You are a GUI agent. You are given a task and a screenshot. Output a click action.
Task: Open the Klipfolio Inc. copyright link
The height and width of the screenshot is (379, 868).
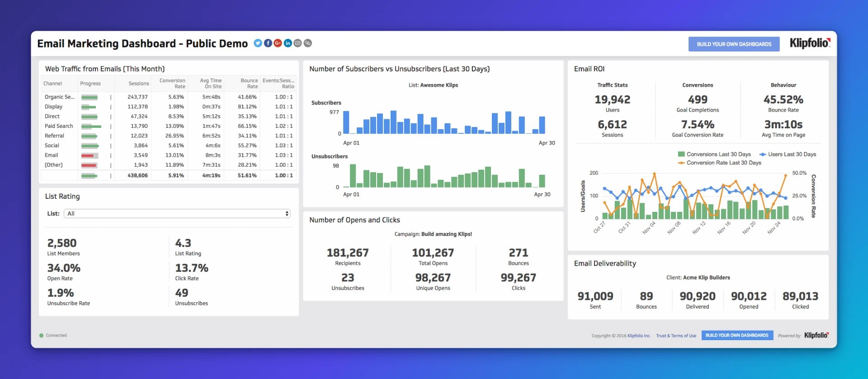639,336
